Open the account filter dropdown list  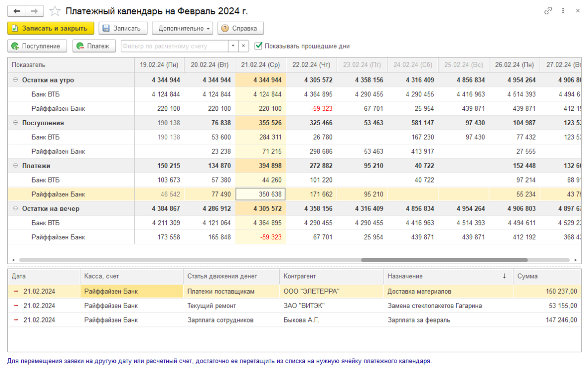pyautogui.click(x=233, y=46)
